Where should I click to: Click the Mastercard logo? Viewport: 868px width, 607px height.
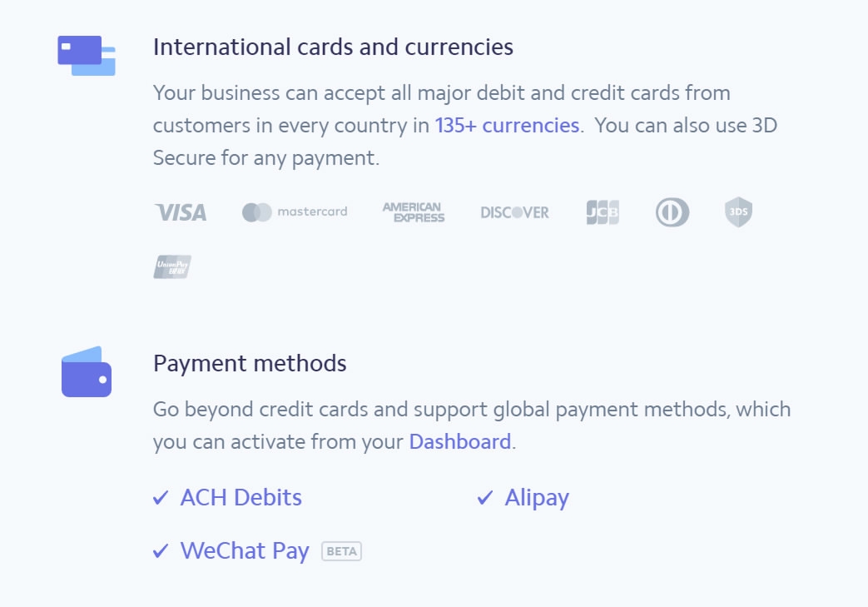point(295,212)
